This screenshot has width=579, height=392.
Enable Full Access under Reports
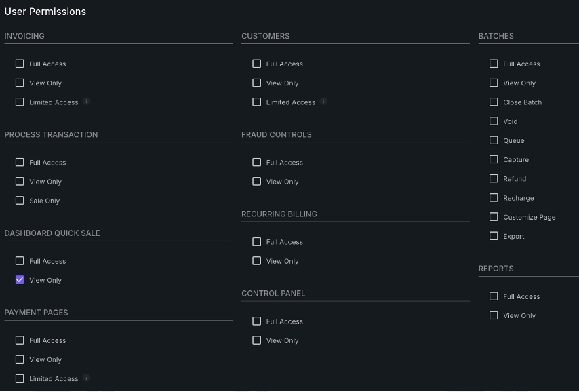tap(494, 296)
